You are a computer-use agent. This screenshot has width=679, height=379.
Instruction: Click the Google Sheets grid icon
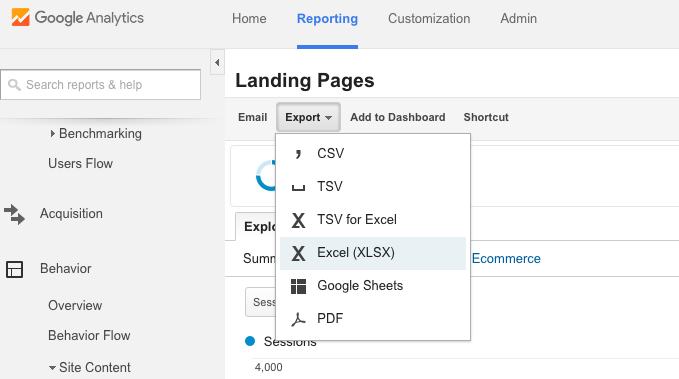click(298, 286)
